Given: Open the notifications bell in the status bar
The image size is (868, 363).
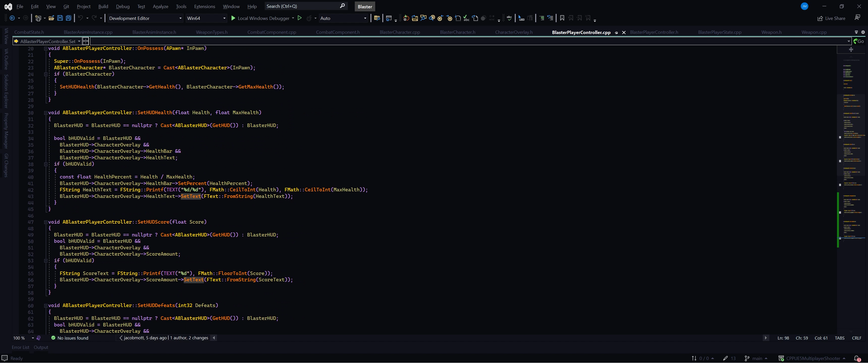Looking at the screenshot, I should pyautogui.click(x=857, y=358).
